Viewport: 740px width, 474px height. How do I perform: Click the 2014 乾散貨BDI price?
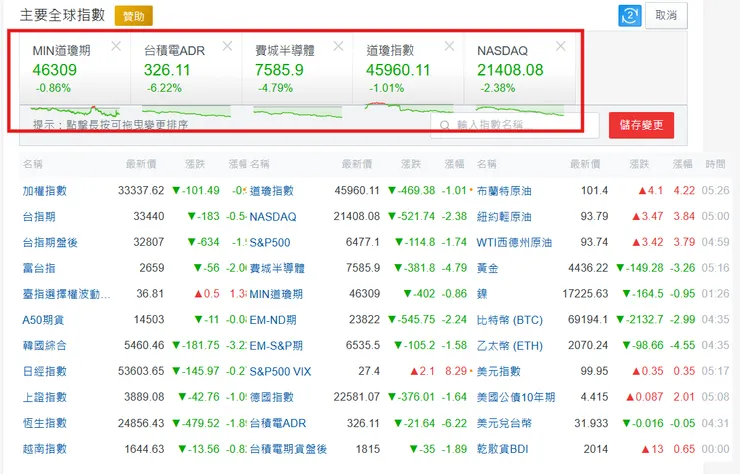pyautogui.click(x=596, y=449)
